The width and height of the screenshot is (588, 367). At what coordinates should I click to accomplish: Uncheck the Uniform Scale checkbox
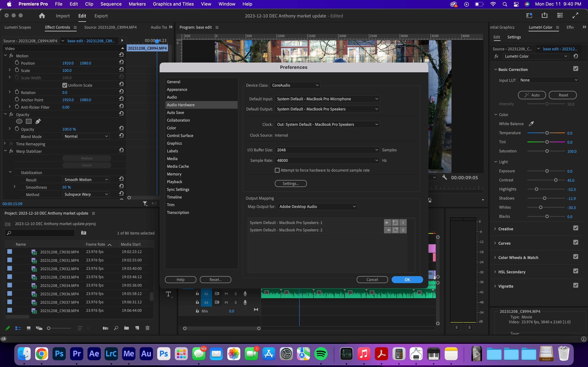[65, 85]
